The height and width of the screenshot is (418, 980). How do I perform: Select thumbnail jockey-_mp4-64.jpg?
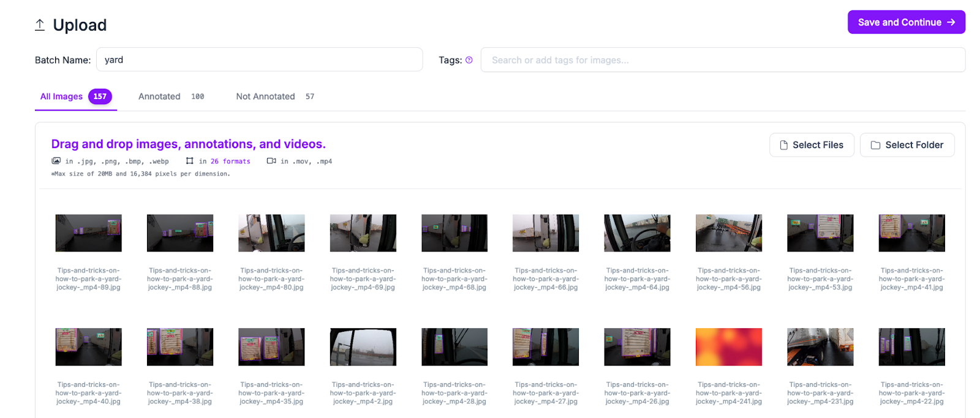tap(638, 233)
